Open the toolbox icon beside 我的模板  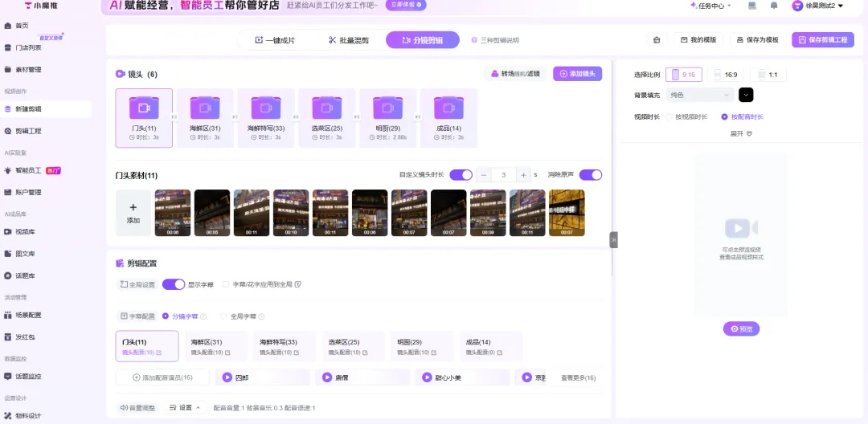click(657, 40)
